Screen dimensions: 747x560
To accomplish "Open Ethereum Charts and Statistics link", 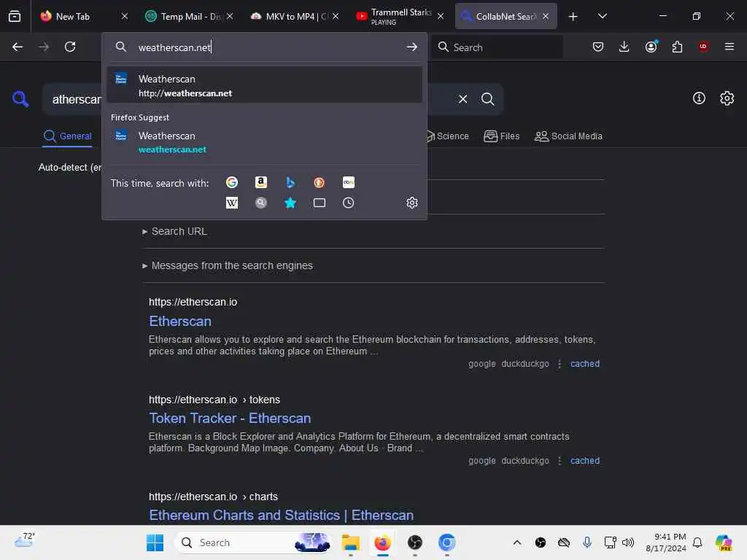I will (281, 516).
